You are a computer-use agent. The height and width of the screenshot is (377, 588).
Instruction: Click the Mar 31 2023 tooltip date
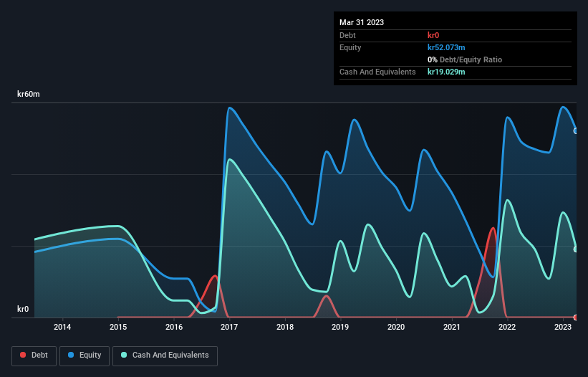click(x=362, y=22)
